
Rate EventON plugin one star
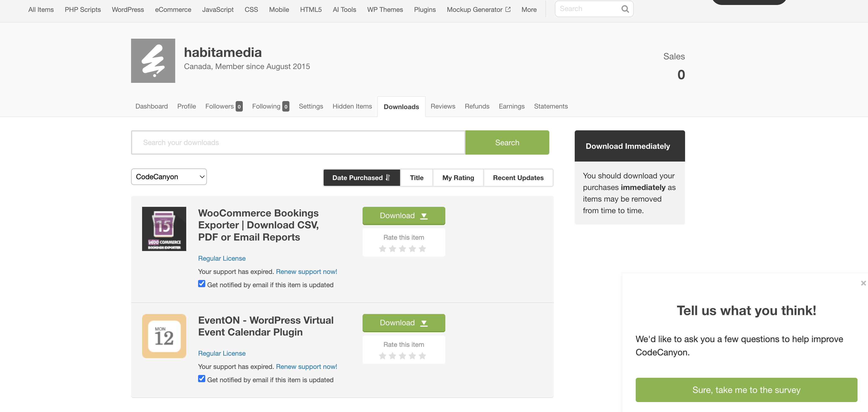382,356
